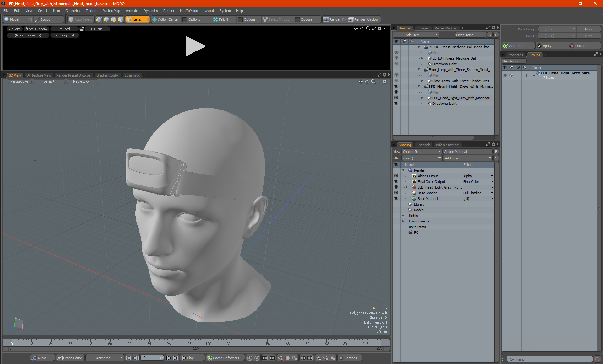Click the Render F9 button
This screenshot has width=603, height=364.
click(334, 19)
